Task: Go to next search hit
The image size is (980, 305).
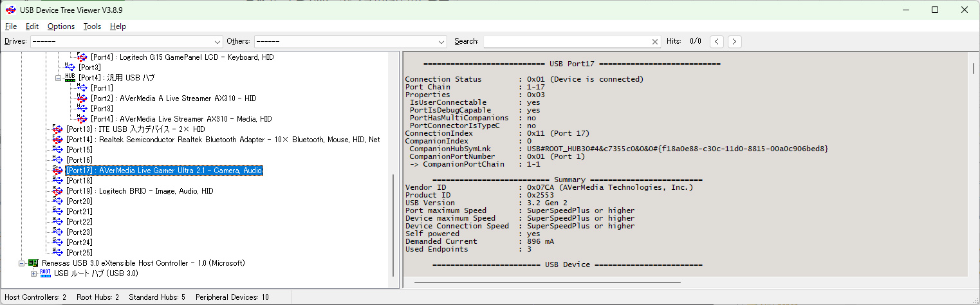Action: [x=734, y=41]
